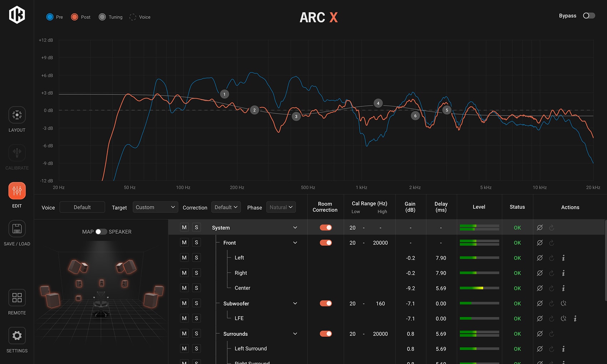Disable Room Correction for Surrounds
The image size is (607, 364).
(326, 334)
